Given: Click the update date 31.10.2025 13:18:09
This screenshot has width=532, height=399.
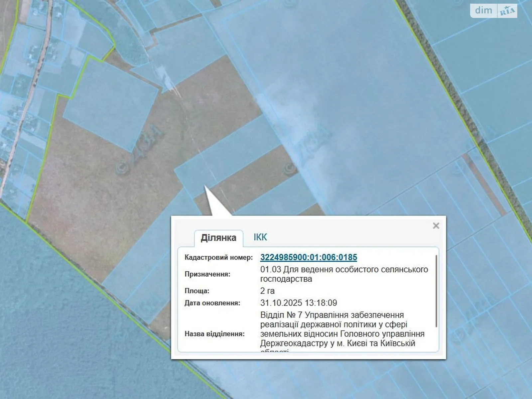Looking at the screenshot, I should (x=299, y=303).
